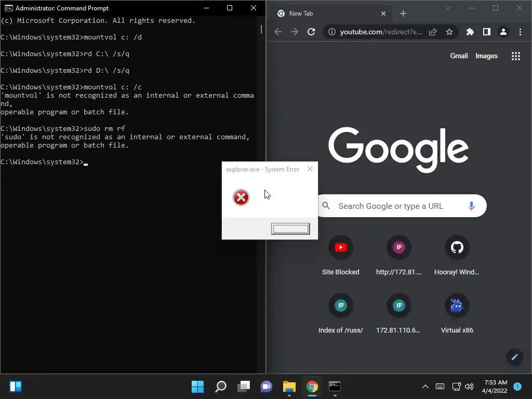Viewport: 532px width, 399px height.
Task: Open the Index of /russ/ shortcut
Action: tap(341, 313)
